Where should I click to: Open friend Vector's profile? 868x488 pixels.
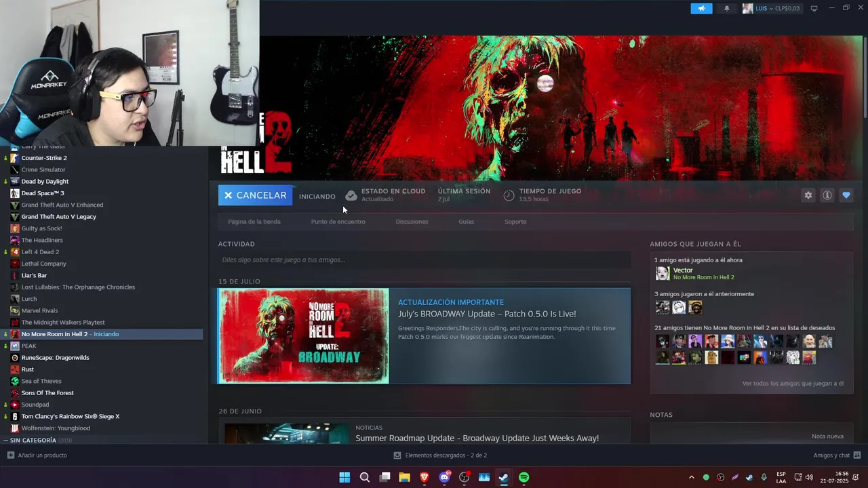(683, 270)
